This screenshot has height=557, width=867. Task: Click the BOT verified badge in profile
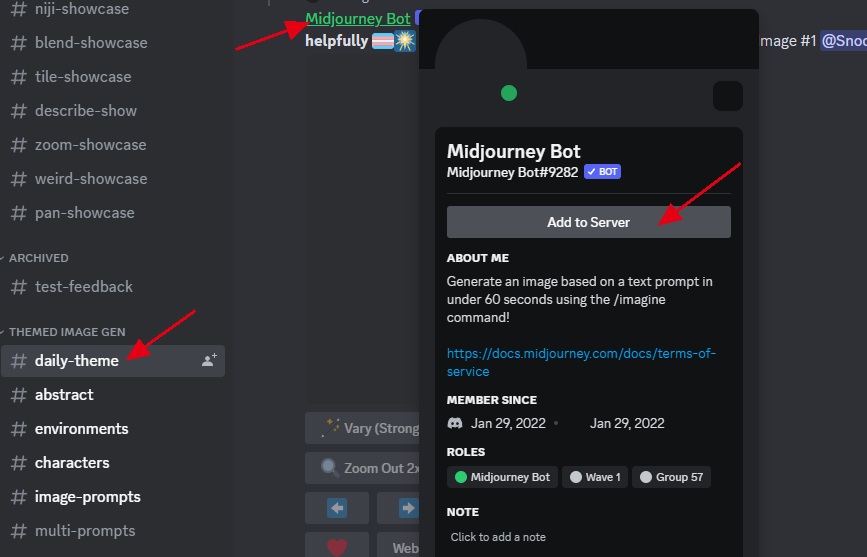tap(602, 172)
